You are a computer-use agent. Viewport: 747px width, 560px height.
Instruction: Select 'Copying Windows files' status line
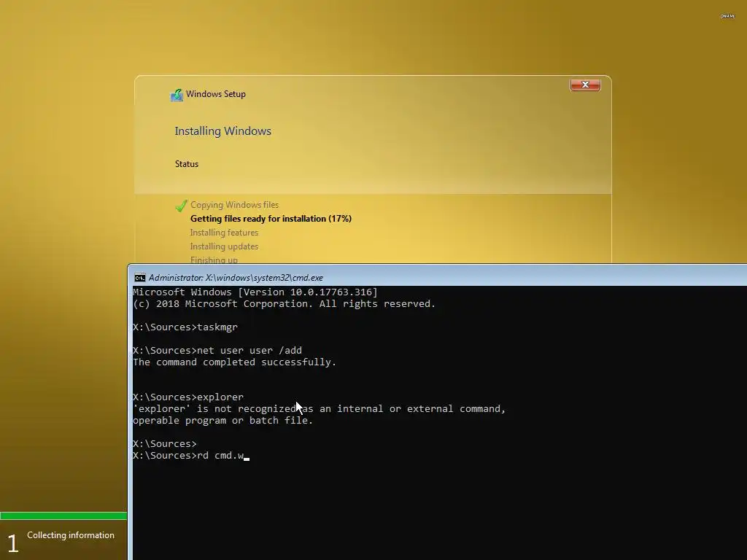coord(234,205)
